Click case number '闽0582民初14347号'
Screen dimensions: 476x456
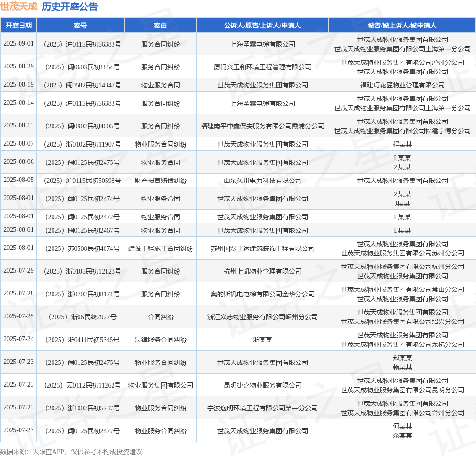93,85
